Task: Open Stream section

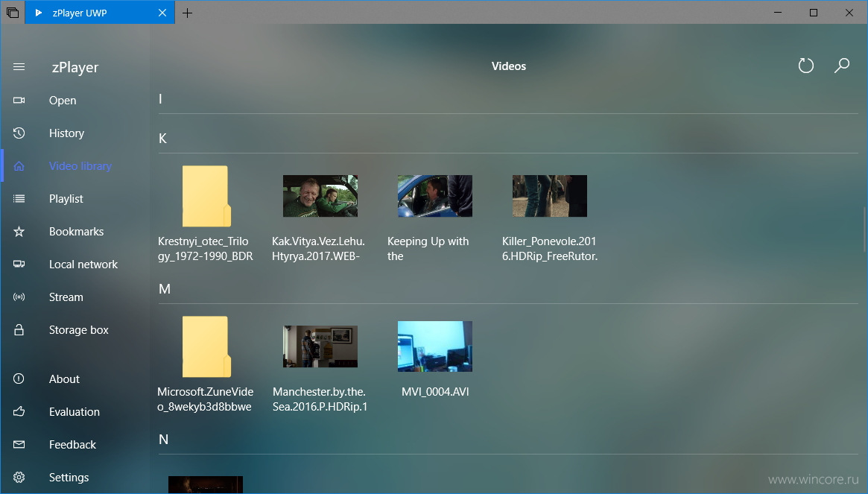Action: [x=66, y=297]
